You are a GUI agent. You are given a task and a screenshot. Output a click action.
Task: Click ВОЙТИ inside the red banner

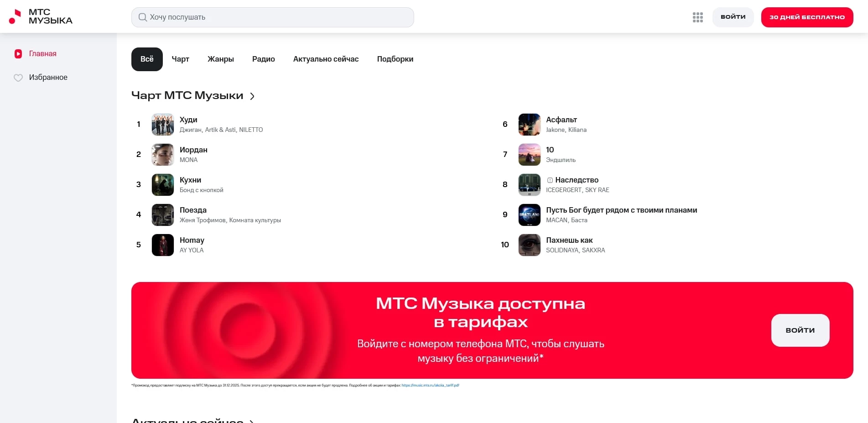(x=800, y=330)
